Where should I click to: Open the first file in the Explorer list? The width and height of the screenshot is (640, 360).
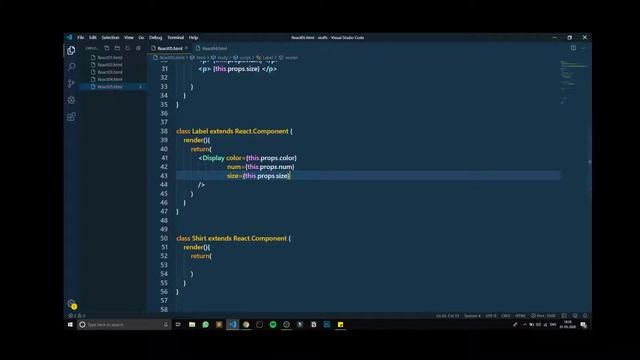click(x=110, y=58)
